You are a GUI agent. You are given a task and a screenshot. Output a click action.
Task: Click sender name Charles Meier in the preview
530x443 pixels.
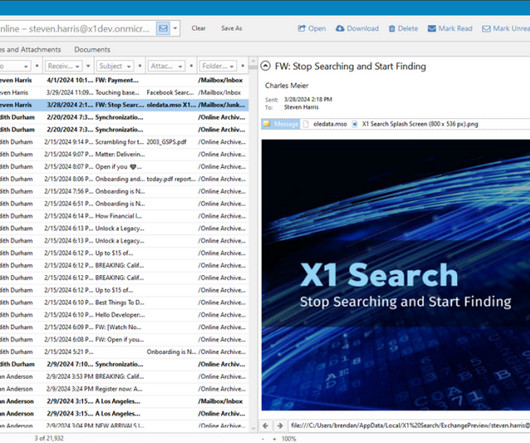coord(287,85)
